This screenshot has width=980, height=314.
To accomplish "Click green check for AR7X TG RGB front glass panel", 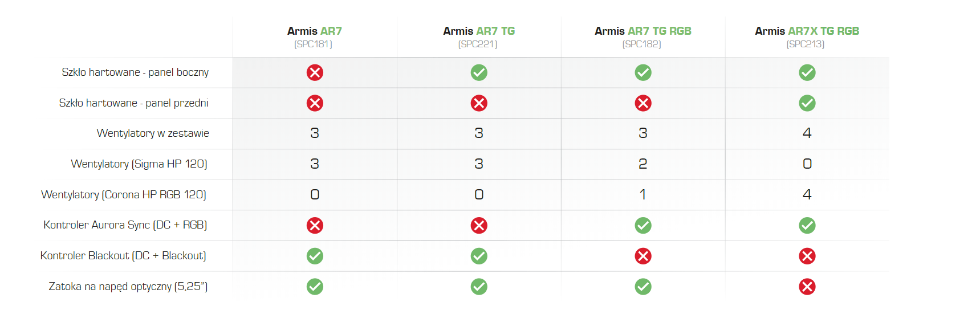I will pyautogui.click(x=807, y=103).
